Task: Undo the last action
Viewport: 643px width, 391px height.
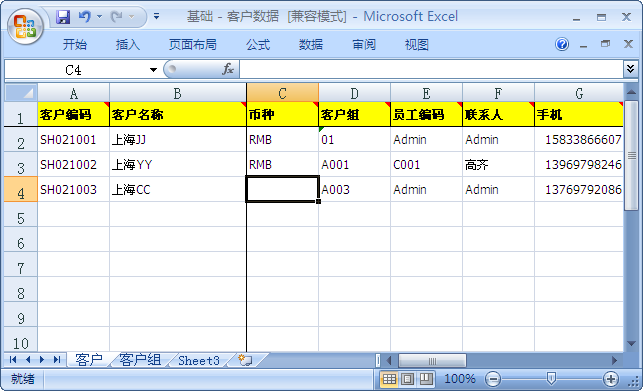Action: click(84, 17)
